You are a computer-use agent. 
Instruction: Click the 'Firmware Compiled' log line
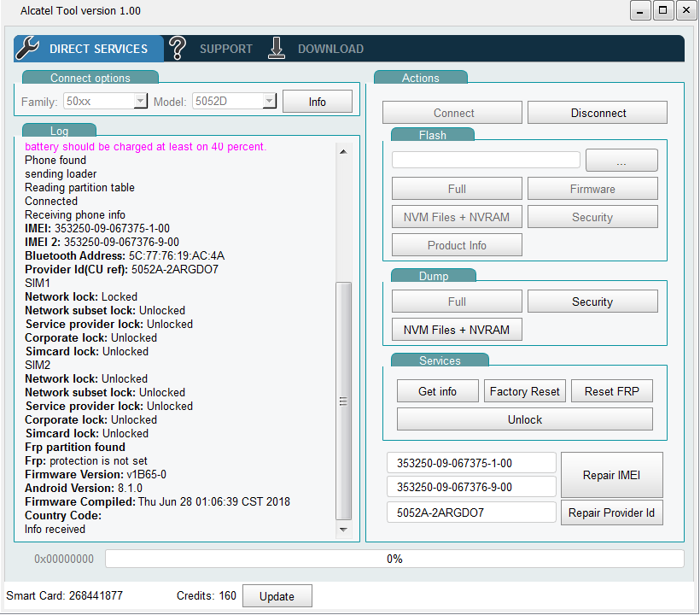(x=158, y=501)
